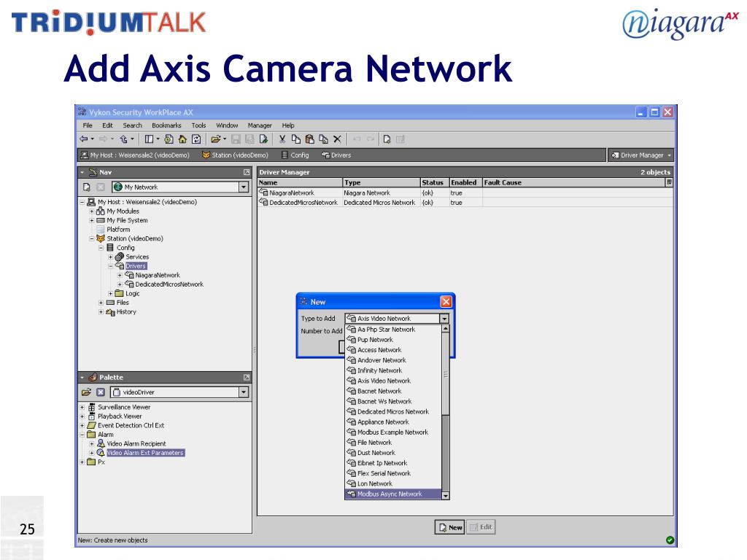Screen dimensions: 747x560
Task: Click the New button below the table
Action: tap(449, 527)
